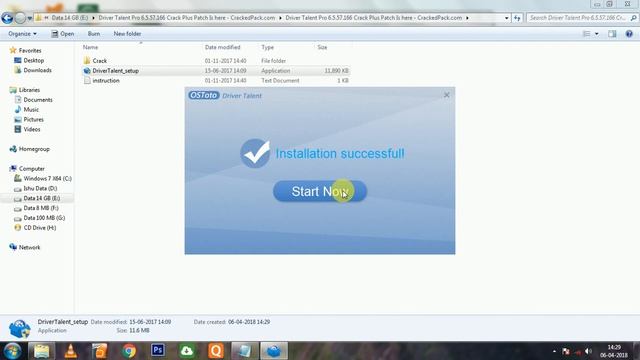640x360 pixels.
Task: Click Burn in the toolbar
Action: (93, 34)
